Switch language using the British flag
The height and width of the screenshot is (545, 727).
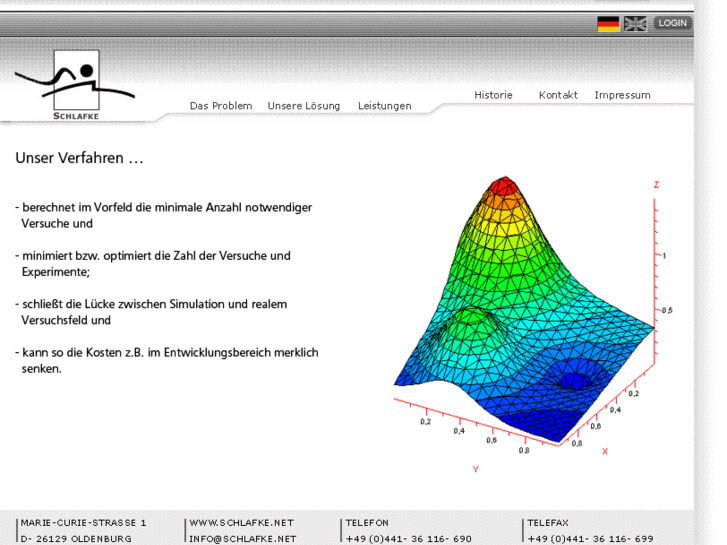(635, 24)
